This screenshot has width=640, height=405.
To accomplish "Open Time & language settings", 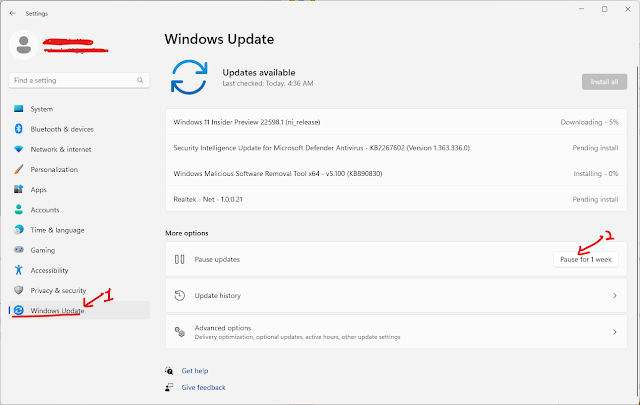I will (79, 230).
